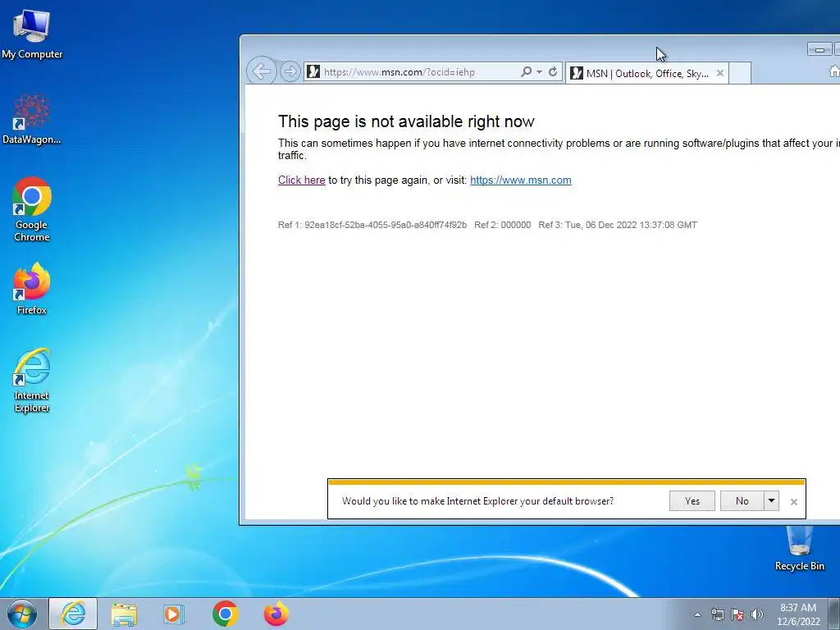840x630 pixels.
Task: Click the default browser question text
Action: pyautogui.click(x=478, y=501)
